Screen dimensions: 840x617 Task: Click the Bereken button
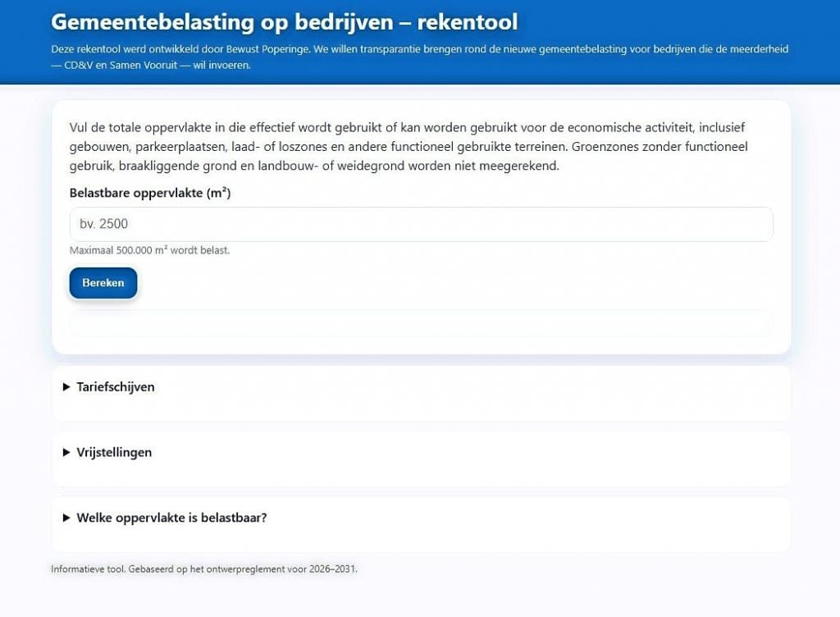(103, 283)
